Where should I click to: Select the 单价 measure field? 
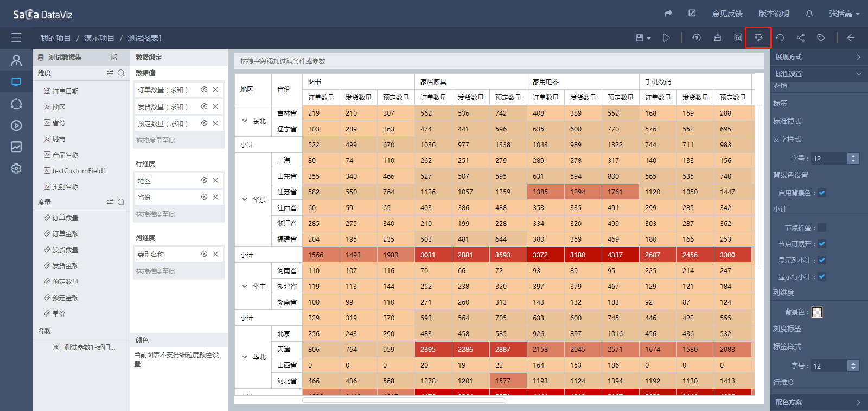pos(55,313)
